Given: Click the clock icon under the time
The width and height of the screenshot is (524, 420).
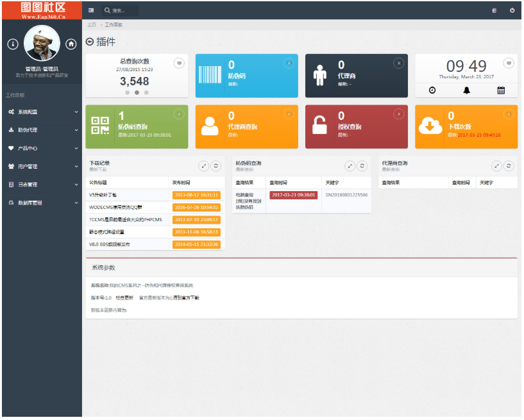Looking at the screenshot, I should pos(432,90).
